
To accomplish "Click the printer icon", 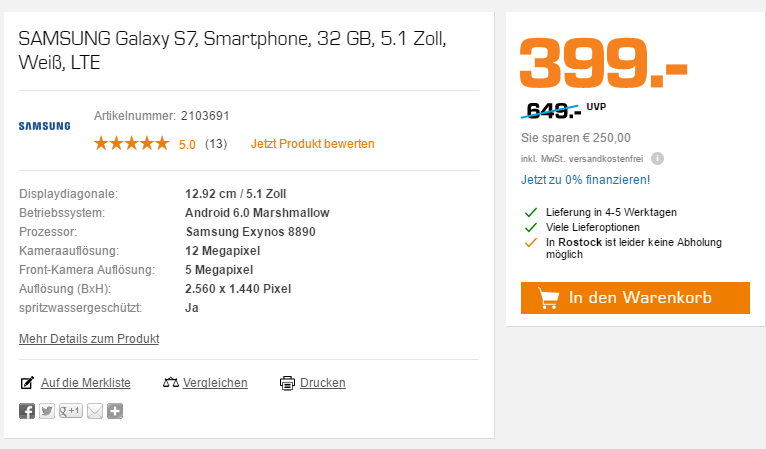I will (287, 383).
